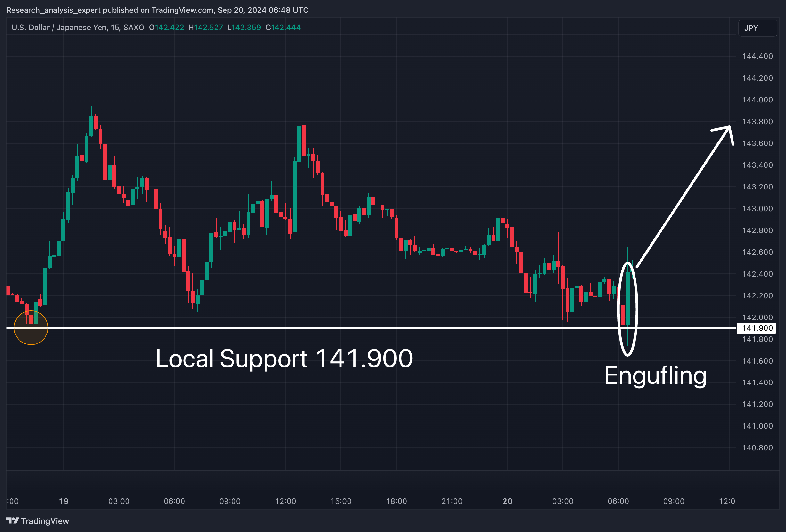Click the 03:00 time label after 19
This screenshot has height=532, width=786.
click(x=119, y=501)
